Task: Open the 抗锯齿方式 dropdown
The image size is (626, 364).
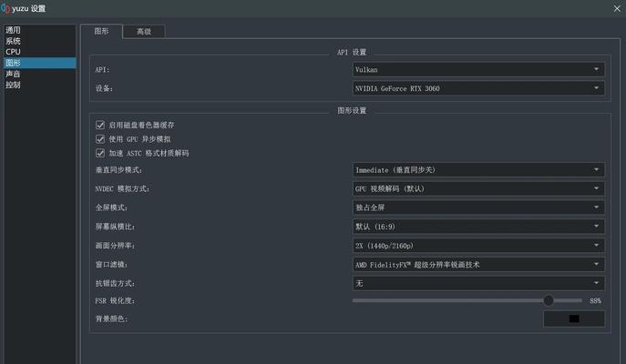Action: [478, 283]
